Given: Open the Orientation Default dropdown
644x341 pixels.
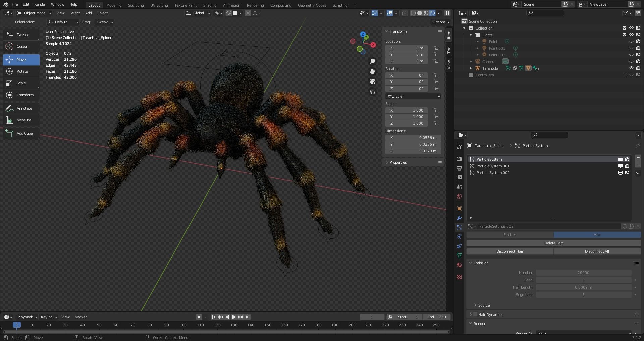Looking at the screenshot, I should (63, 22).
